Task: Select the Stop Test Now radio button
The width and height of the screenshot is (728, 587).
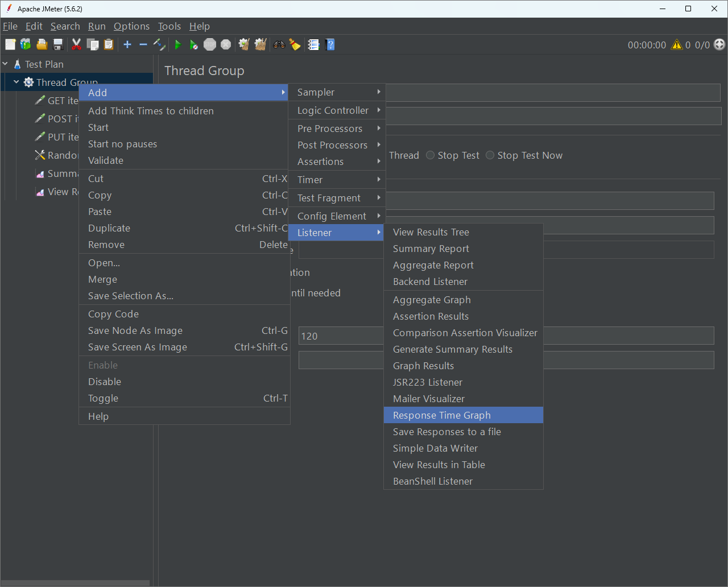Action: [490, 155]
